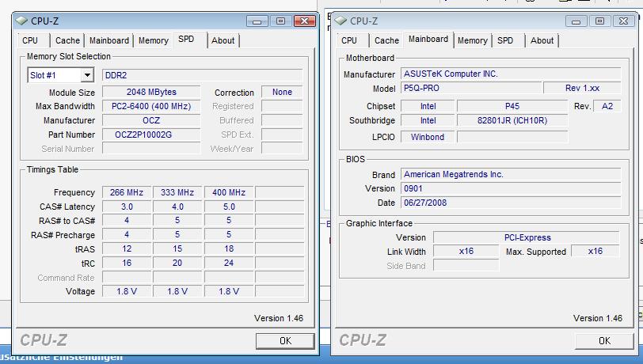Close the right CPU-Z window
Image resolution: width=643 pixels, height=364 pixels.
624,21
